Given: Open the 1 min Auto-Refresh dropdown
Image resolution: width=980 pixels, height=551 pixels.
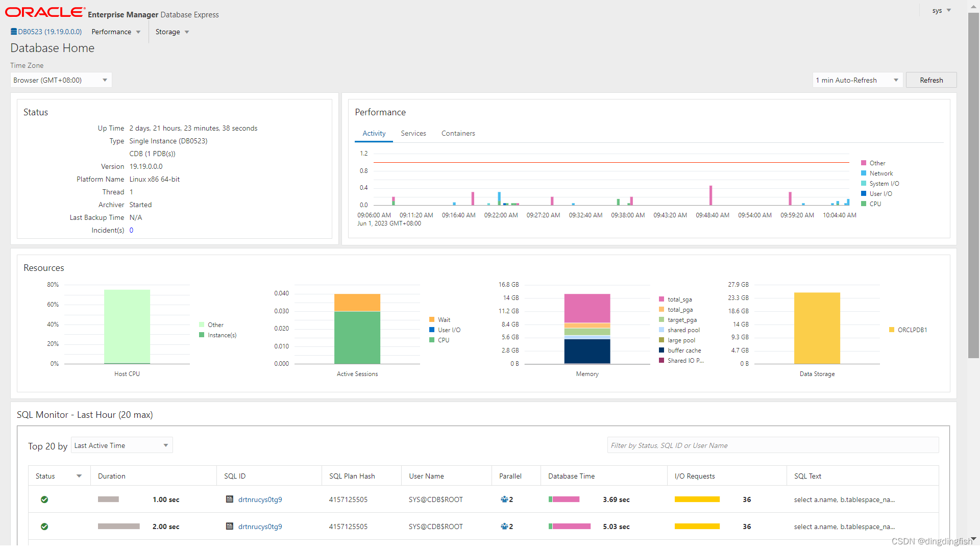Looking at the screenshot, I should tap(857, 80).
